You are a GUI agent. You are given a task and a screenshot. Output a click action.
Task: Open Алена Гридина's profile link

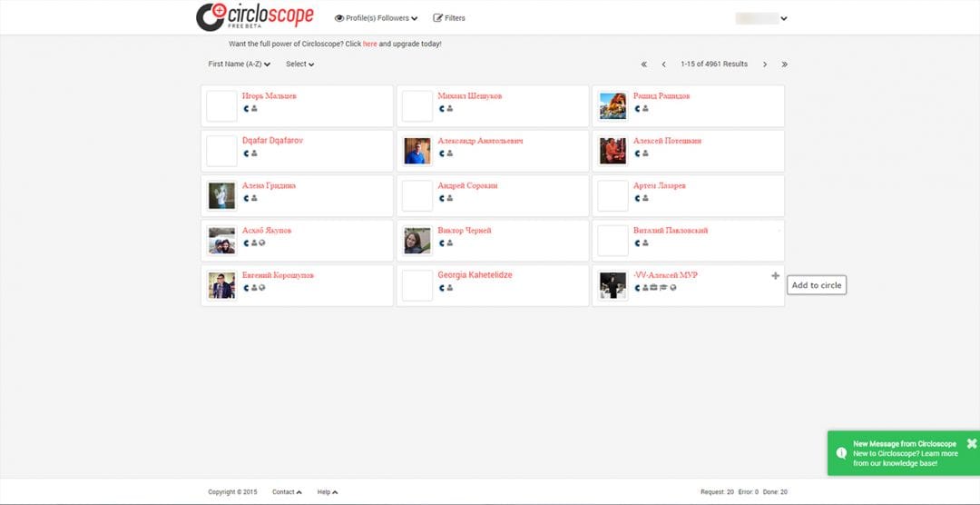(x=269, y=186)
